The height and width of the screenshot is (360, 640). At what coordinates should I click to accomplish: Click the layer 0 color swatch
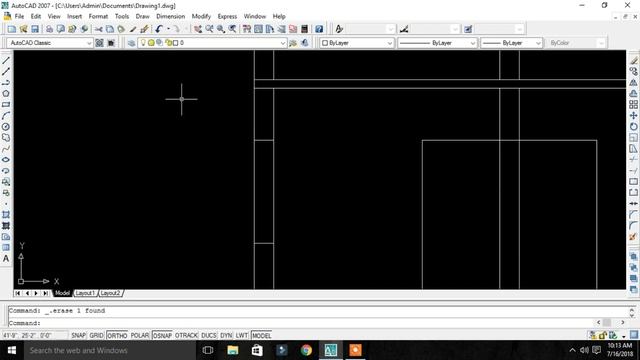(175, 43)
